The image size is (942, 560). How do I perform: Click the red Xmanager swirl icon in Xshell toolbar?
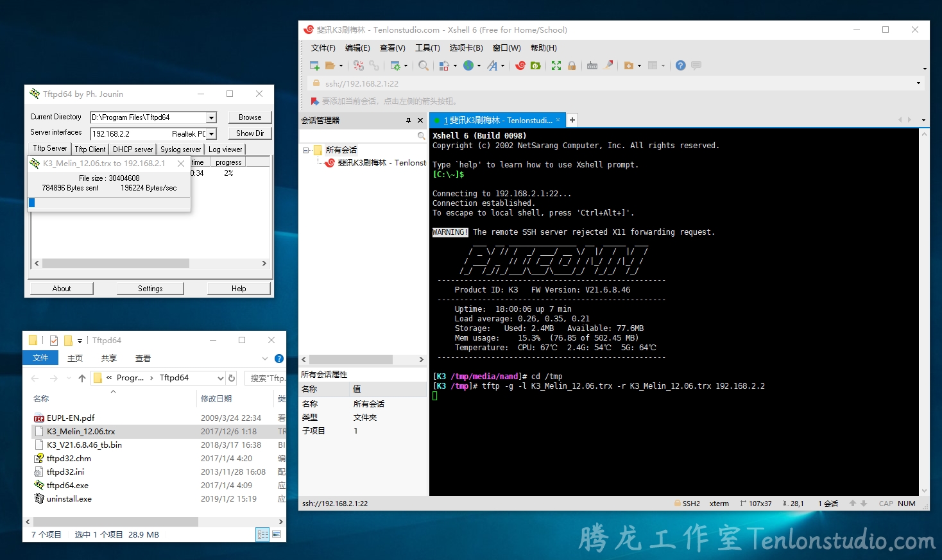[520, 65]
